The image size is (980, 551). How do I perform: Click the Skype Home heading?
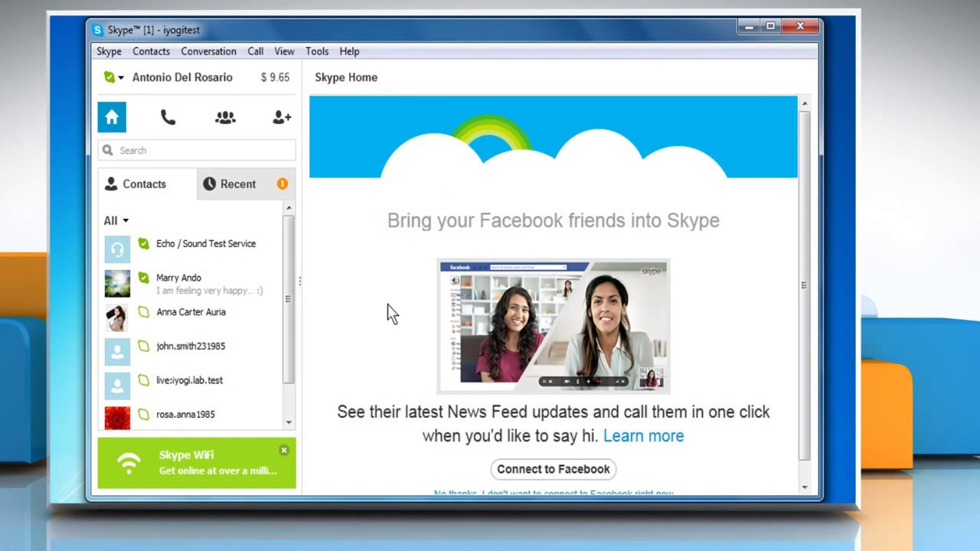[346, 77]
